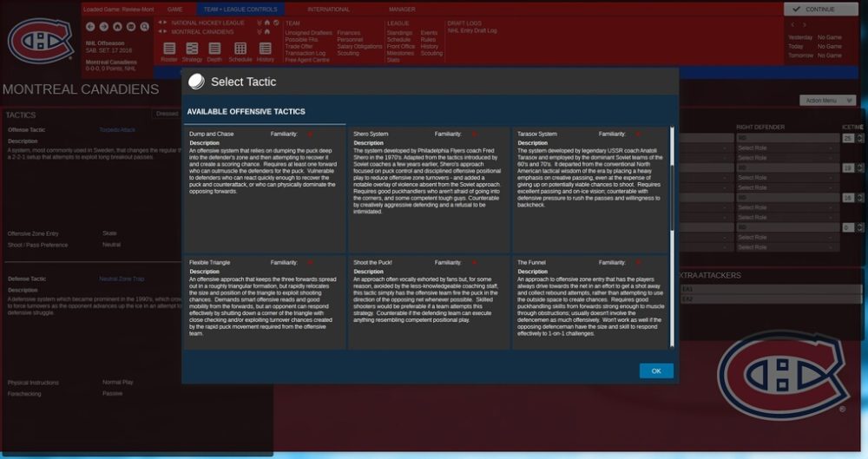Screen dimensions: 868x459
Task: Click familiarity indicator on Dump and Chase card
Action: pyautogui.click(x=310, y=134)
